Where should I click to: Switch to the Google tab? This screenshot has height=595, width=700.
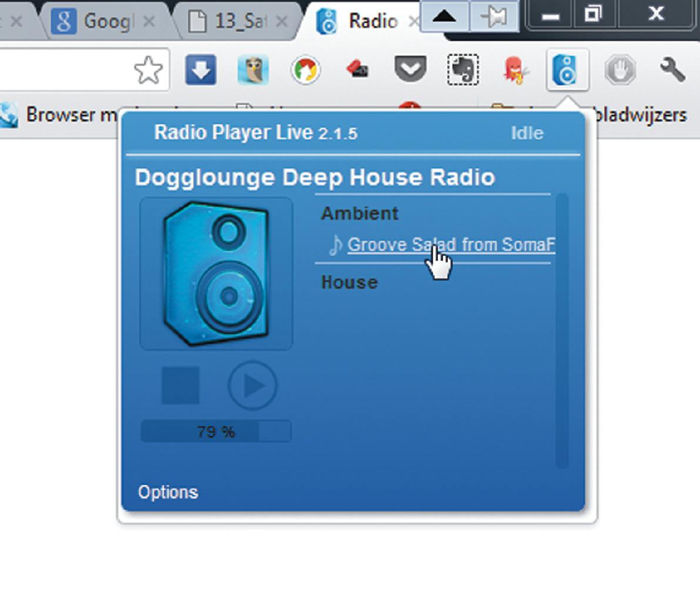107,21
